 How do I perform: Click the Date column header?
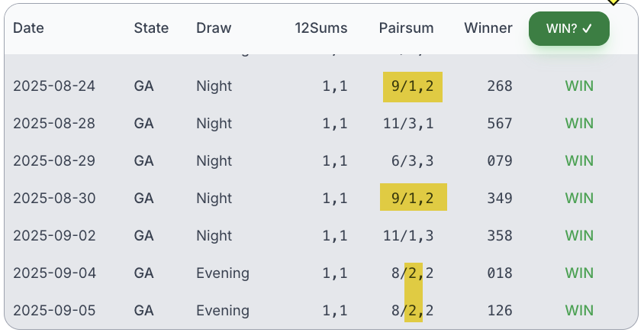[28, 28]
